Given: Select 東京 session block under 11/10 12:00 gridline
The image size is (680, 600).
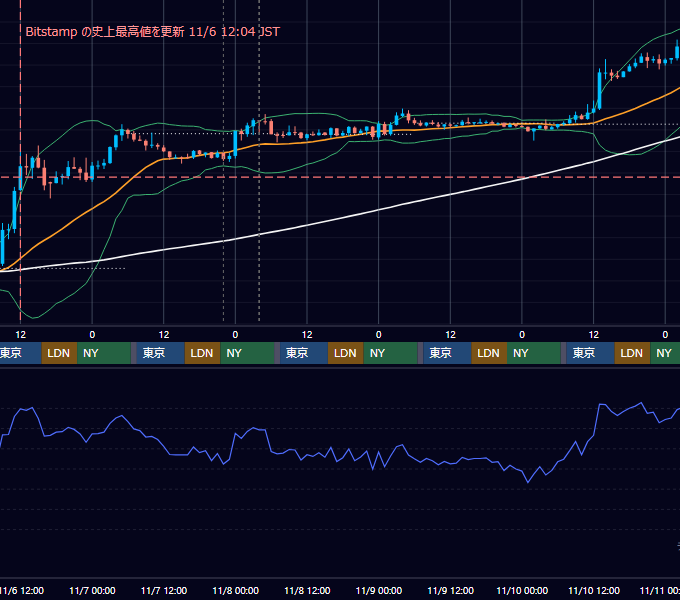Looking at the screenshot, I should tap(590, 353).
